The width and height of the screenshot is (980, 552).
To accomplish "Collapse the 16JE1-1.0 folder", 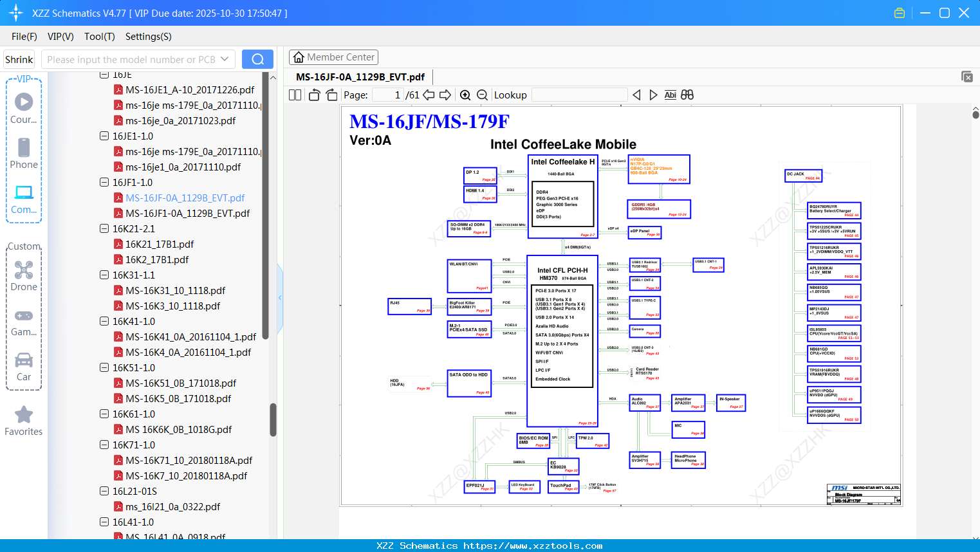I will pos(104,136).
